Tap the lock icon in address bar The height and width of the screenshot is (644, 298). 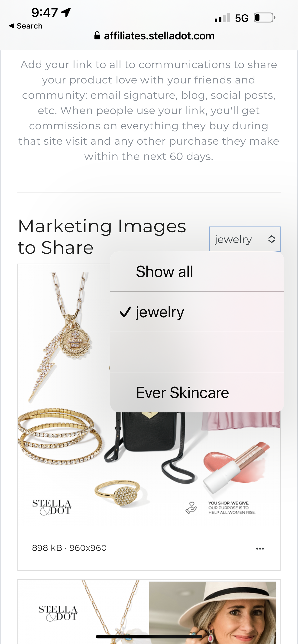[x=97, y=35]
